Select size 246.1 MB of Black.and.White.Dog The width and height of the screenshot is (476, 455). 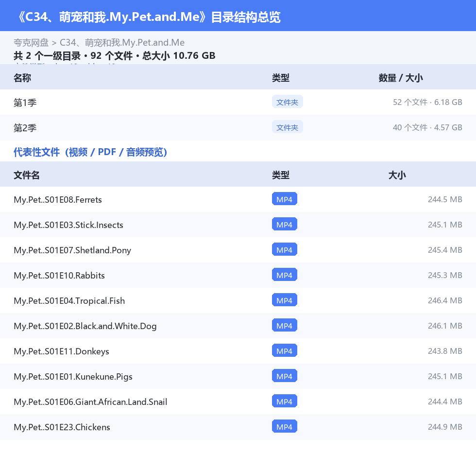(x=445, y=326)
